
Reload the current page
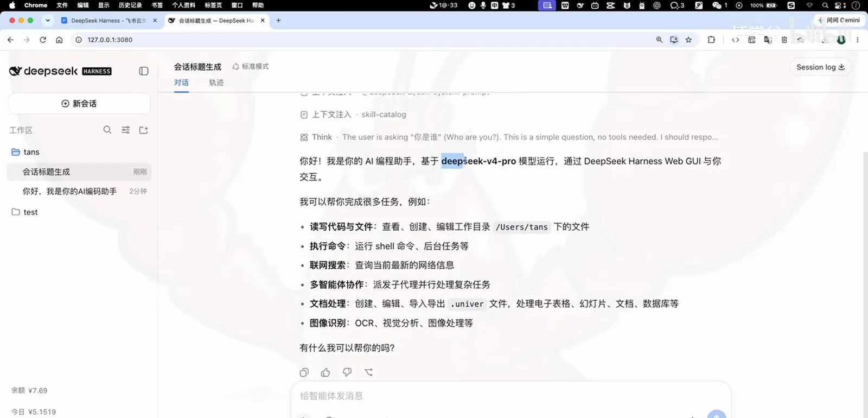coord(43,40)
